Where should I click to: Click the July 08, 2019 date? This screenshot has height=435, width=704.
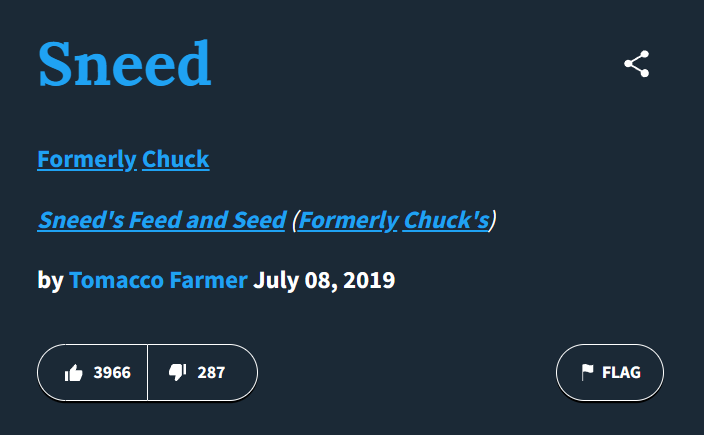(x=324, y=281)
